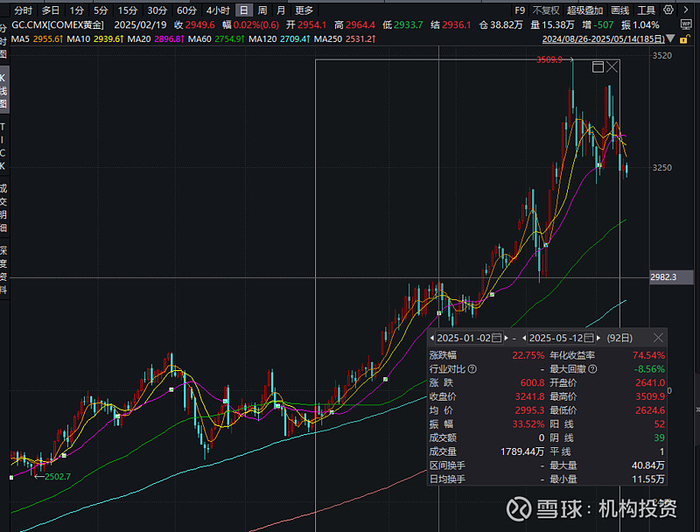The image size is (700, 532).
Task: Open the 不复权 adjustment dropdown
Action: 546,10
